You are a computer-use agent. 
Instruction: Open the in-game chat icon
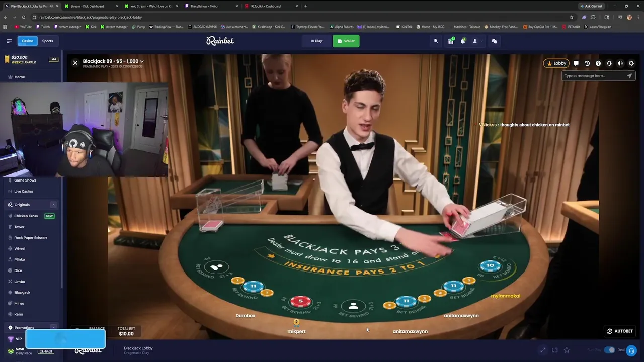coord(576,63)
